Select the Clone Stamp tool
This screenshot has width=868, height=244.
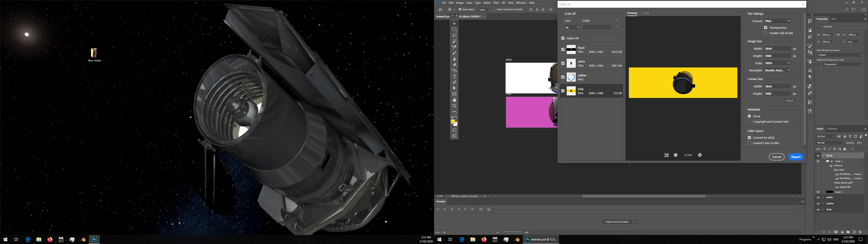[x=454, y=59]
